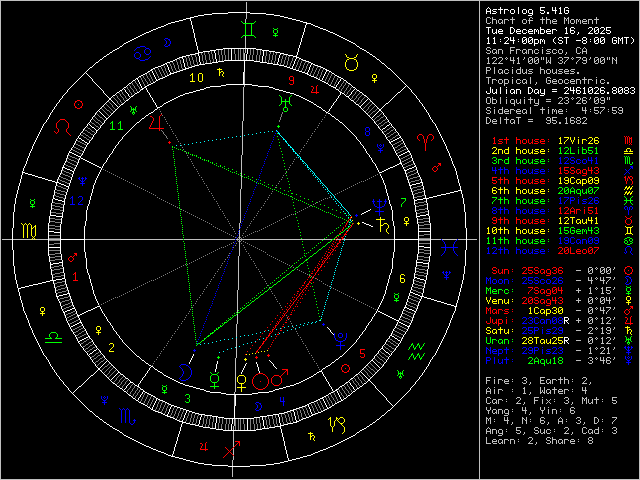Click the large green Aquarius sign glyph
This screenshot has height=480, width=640.
417,351
